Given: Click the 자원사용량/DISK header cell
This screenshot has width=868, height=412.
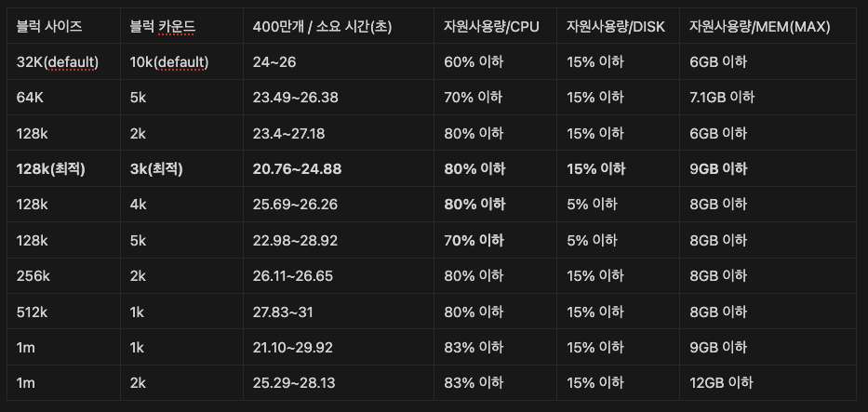Looking at the screenshot, I should click(x=618, y=26).
